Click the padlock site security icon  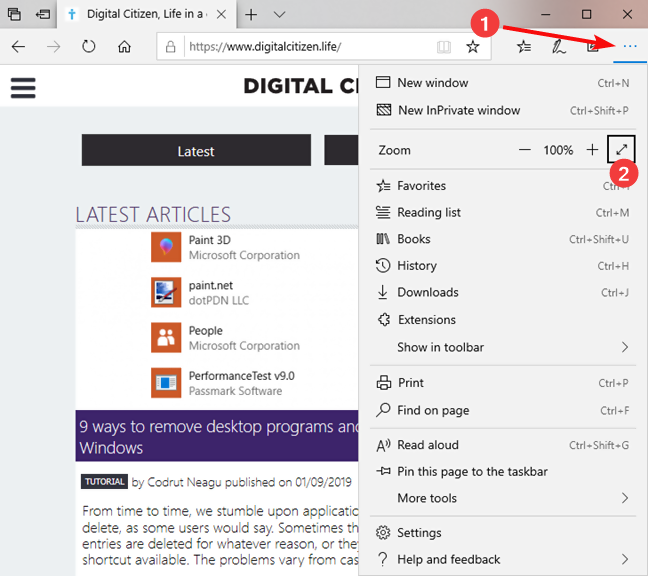(170, 47)
